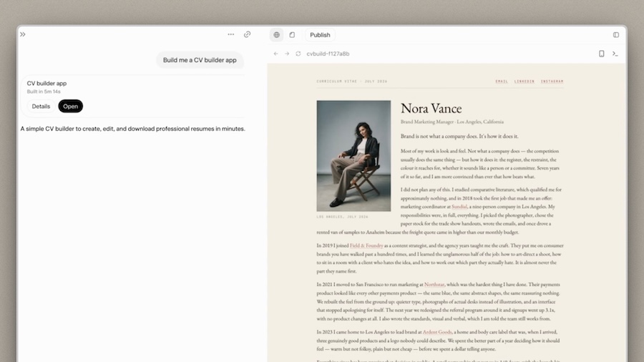The image size is (644, 362).
Task: Copy the chat link icon
Action: click(x=248, y=34)
